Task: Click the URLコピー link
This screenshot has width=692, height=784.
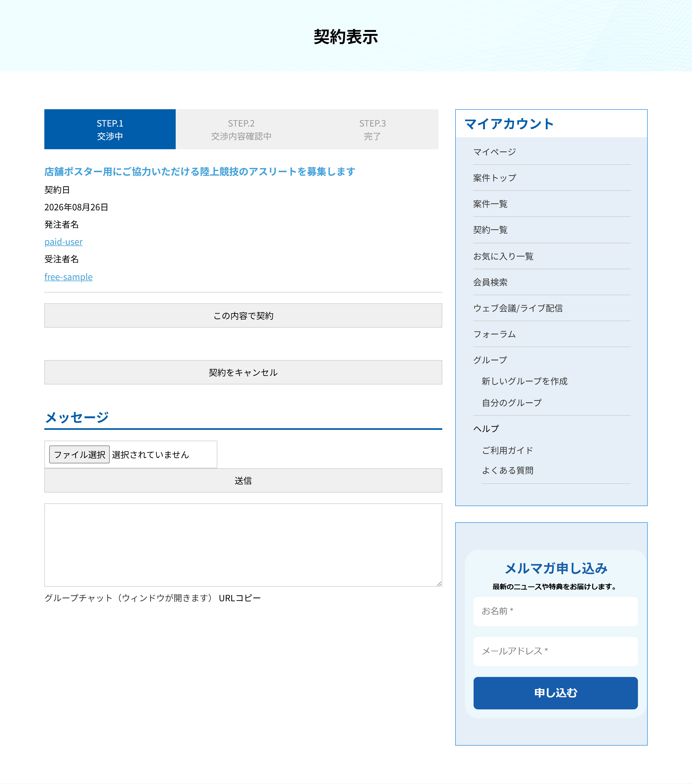Action: pyautogui.click(x=240, y=598)
